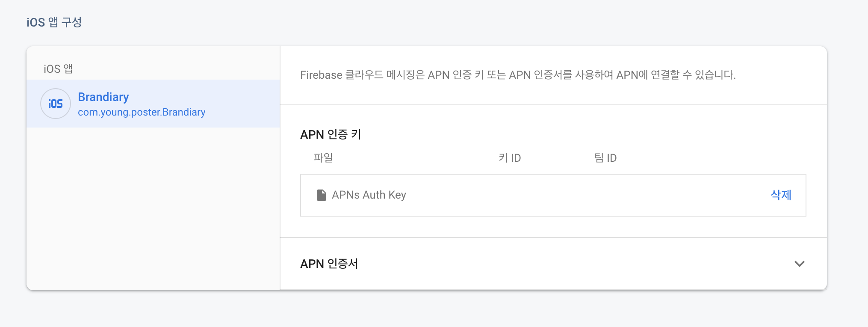Click the iOS 앱 sidebar label
This screenshot has height=327, width=868.
click(x=58, y=69)
